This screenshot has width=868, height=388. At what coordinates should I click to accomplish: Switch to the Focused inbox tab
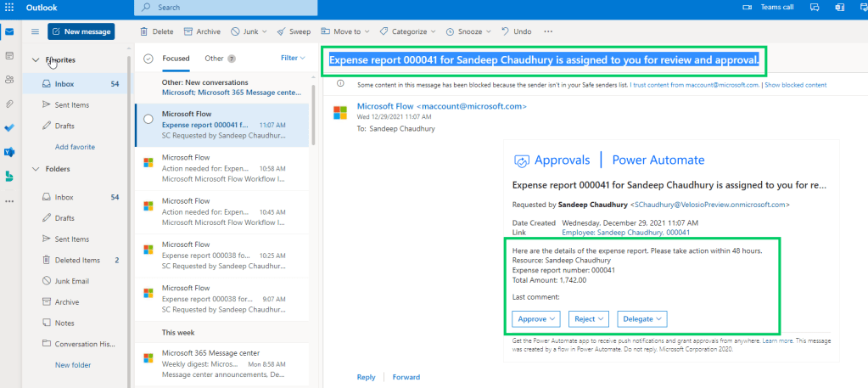(x=176, y=59)
